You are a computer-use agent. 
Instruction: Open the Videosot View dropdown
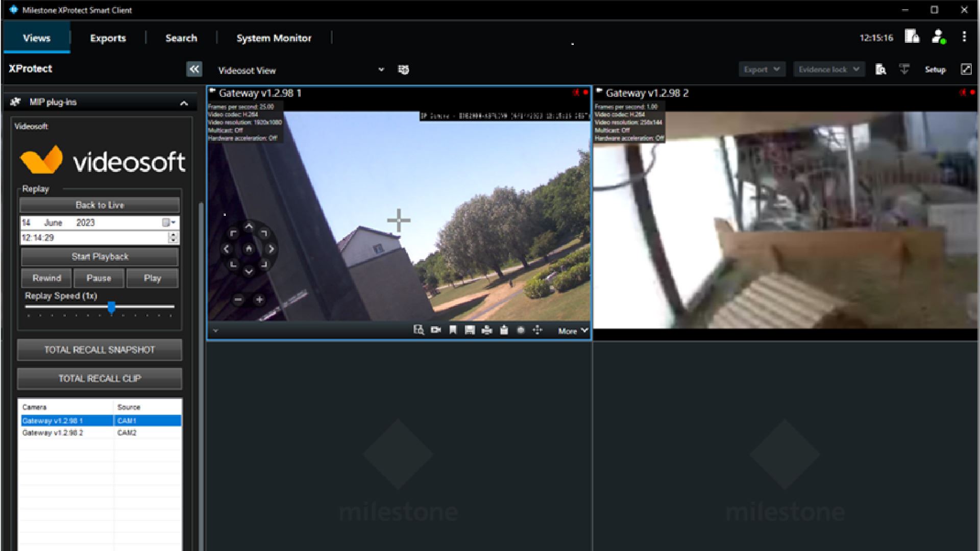(381, 70)
